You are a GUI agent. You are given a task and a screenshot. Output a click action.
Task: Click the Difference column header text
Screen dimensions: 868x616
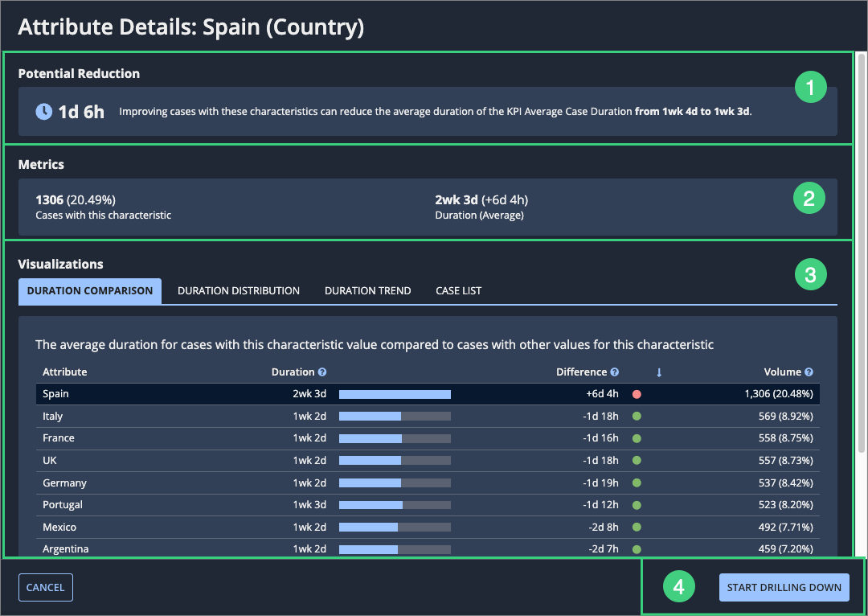[581, 372]
